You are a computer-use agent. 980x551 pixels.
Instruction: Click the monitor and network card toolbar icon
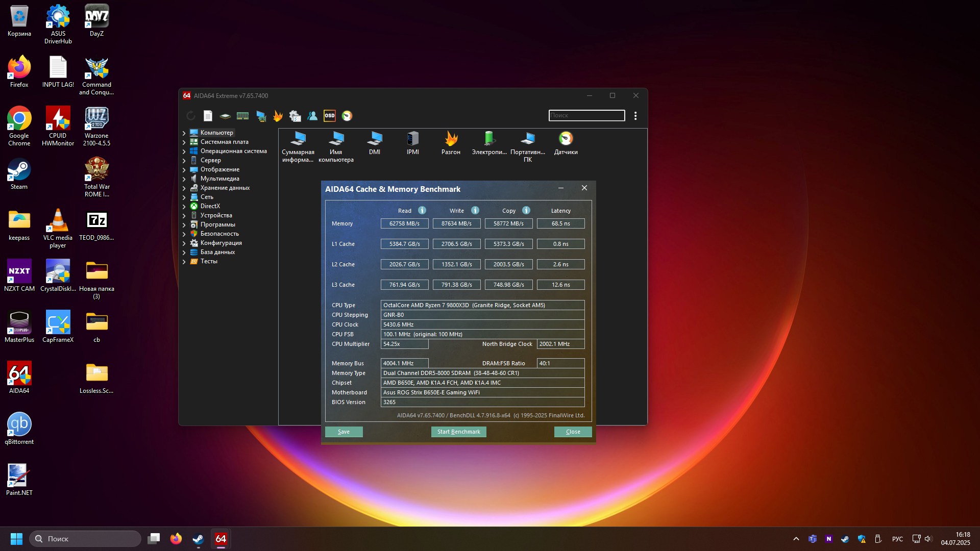261,116
